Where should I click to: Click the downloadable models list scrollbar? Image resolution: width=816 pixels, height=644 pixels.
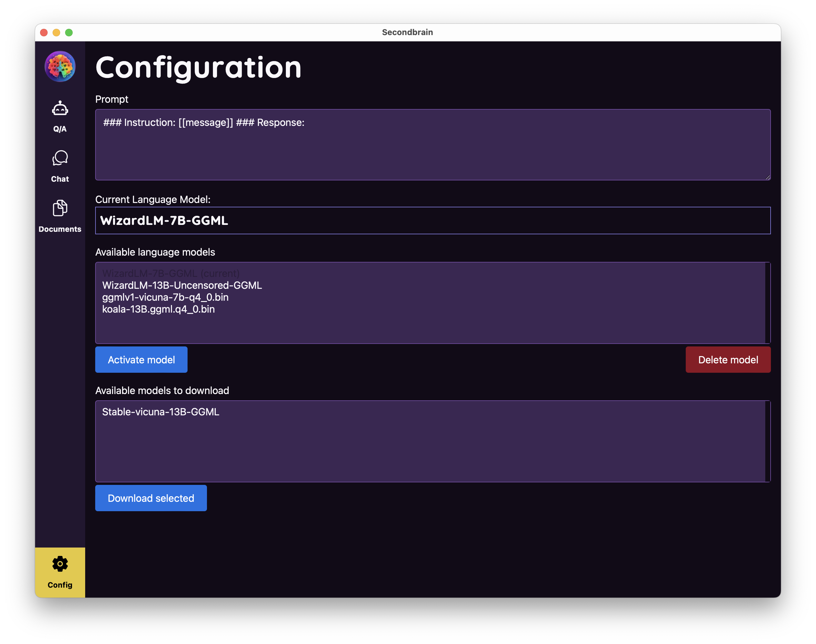[x=767, y=441]
